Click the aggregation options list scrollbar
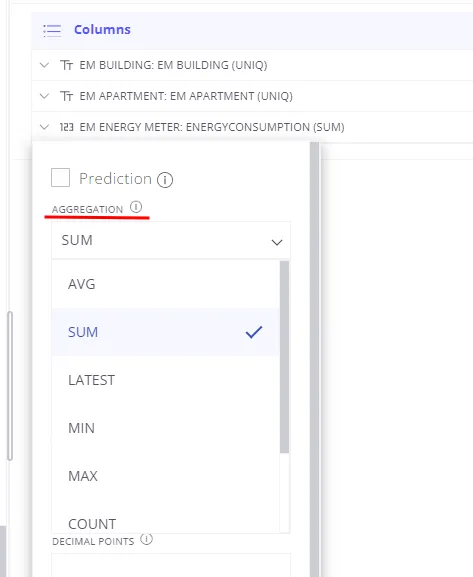Viewport: 473px width, 577px height. point(284,357)
